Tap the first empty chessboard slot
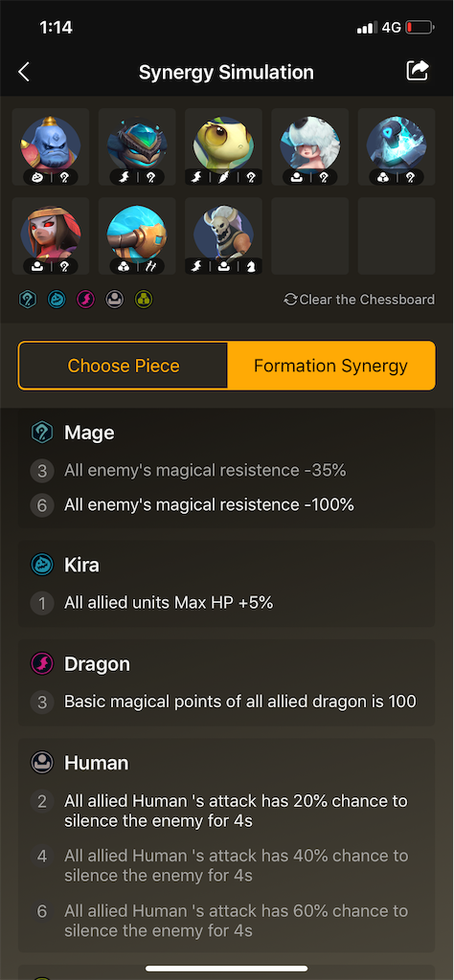The height and width of the screenshot is (980, 454). tap(309, 236)
